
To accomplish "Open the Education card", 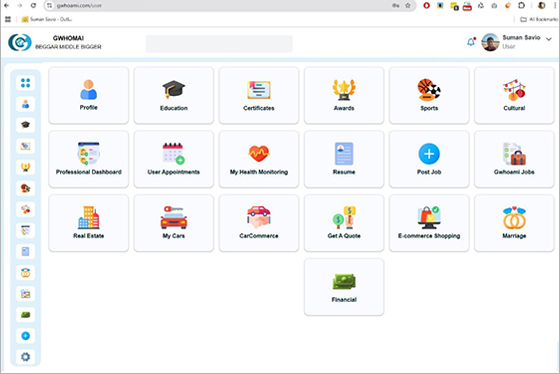I will pos(174,95).
